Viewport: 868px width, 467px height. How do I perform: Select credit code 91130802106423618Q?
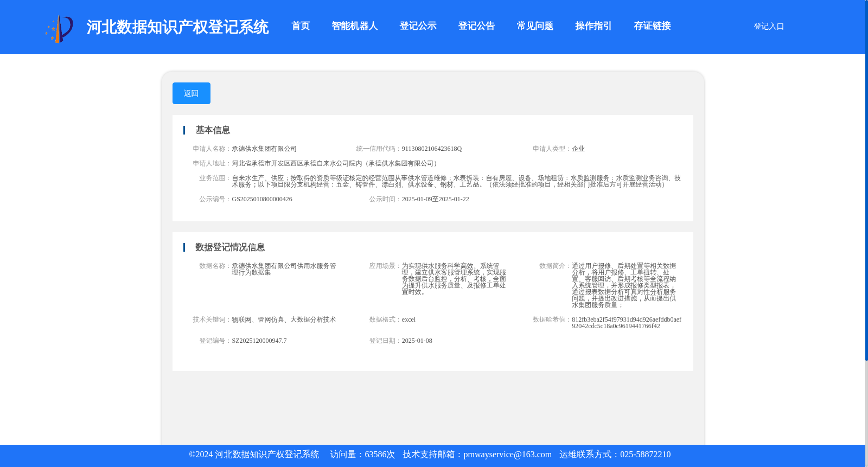tap(432, 149)
